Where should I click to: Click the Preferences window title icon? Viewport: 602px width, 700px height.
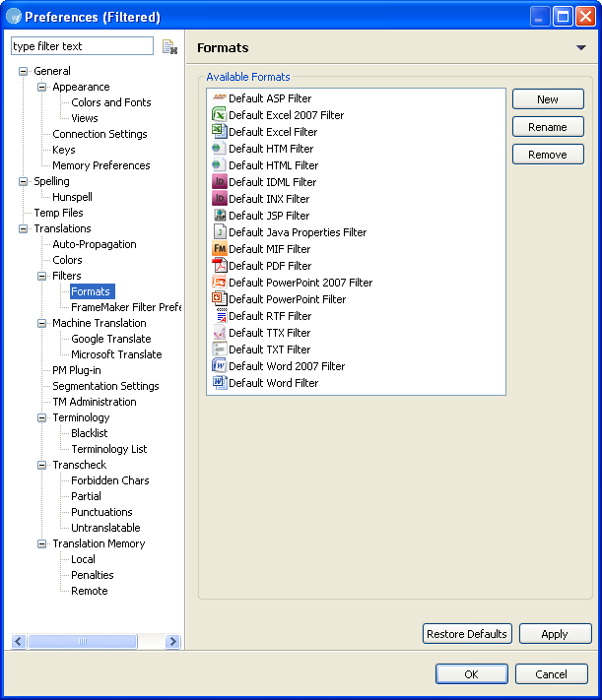click(x=14, y=17)
